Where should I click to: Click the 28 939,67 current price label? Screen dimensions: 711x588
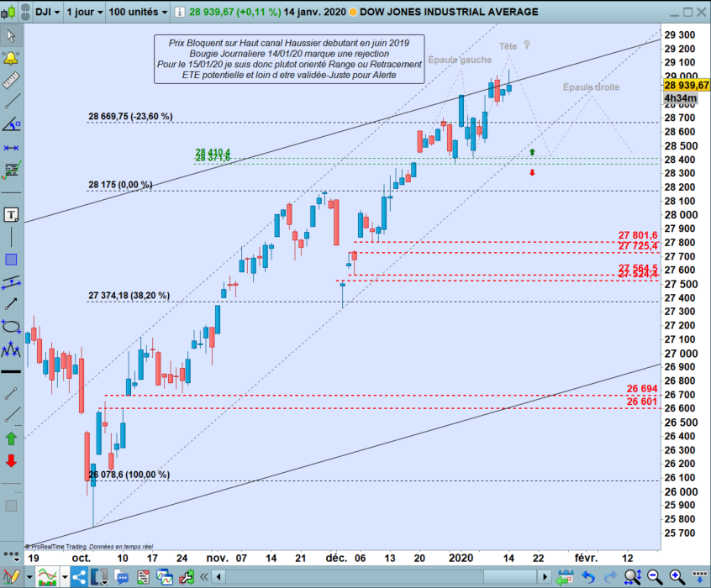687,85
